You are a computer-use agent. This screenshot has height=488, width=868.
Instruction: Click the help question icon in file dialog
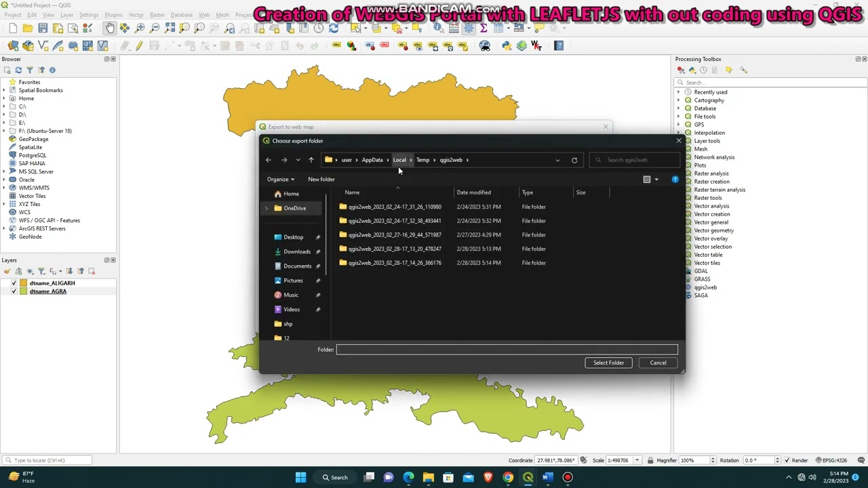[x=675, y=179]
